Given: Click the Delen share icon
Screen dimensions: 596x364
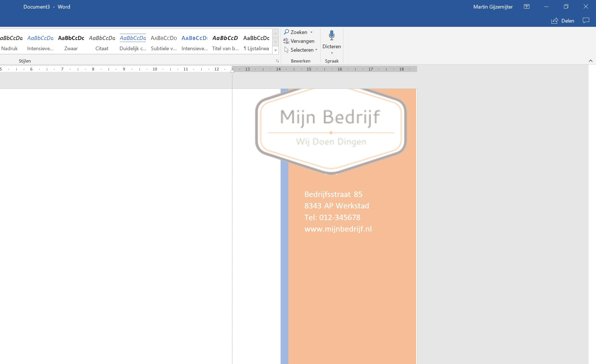Looking at the screenshot, I should [x=555, y=21].
